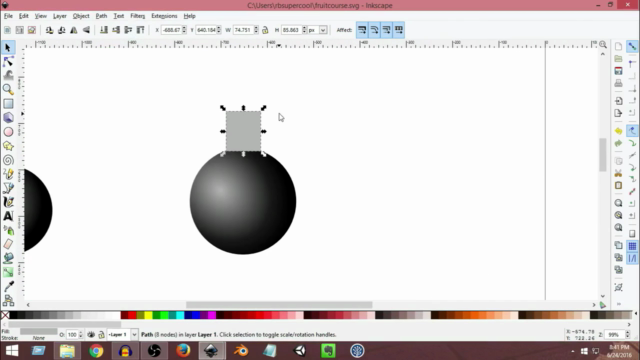Viewport: 640px width, 360px height.
Task: Adjust the opacity O spinner arrows
Action: point(80,335)
